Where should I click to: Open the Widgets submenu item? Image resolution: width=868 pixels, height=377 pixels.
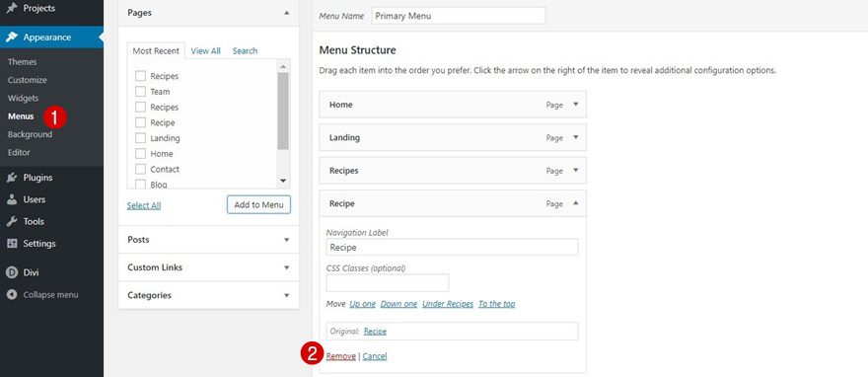[x=24, y=98]
